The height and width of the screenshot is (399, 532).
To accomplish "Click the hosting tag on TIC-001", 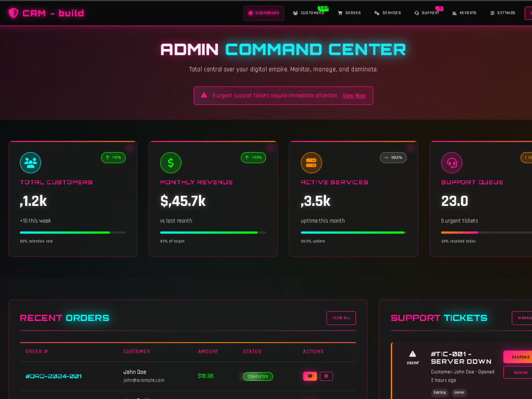I will click(440, 393).
